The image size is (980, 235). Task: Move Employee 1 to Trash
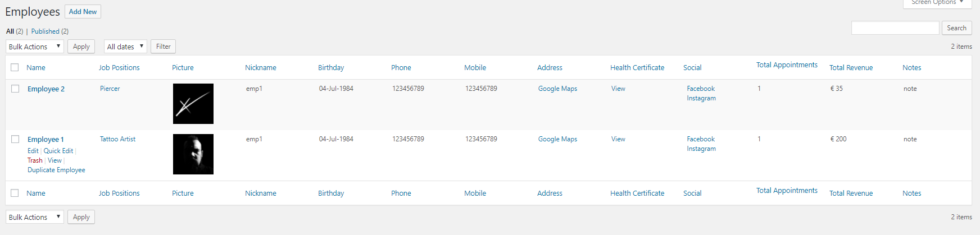pyautogui.click(x=35, y=160)
